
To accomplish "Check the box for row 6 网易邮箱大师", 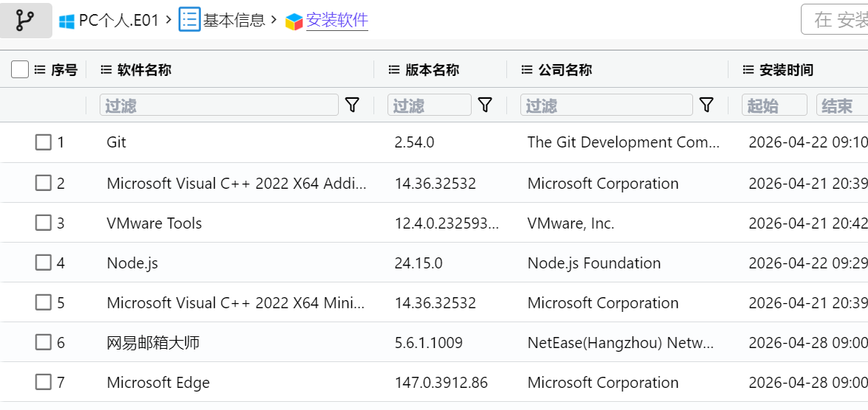I will pos(43,342).
